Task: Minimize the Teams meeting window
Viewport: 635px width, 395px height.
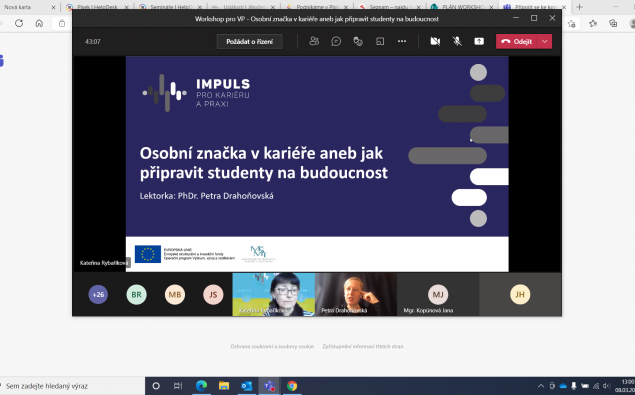Action: (516, 18)
